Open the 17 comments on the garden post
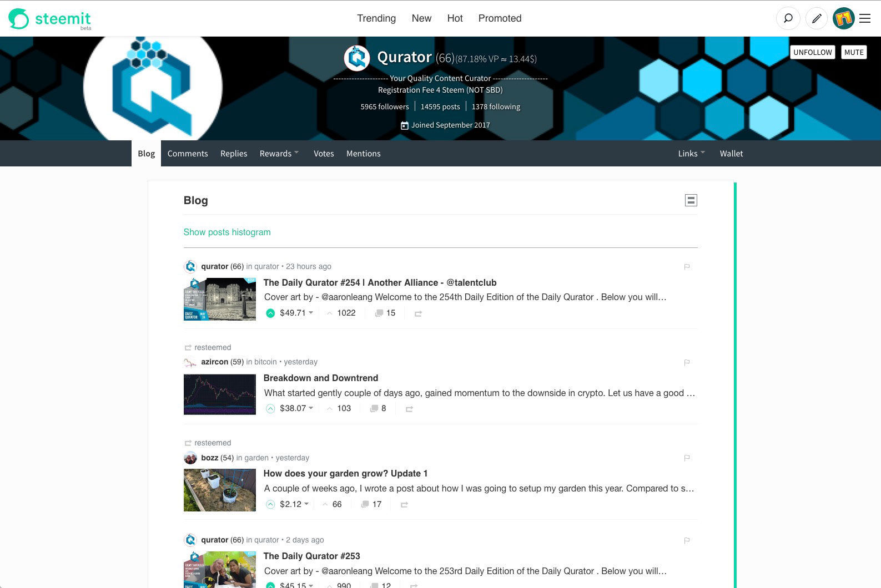Screen dimensions: 881x588 click(371, 504)
